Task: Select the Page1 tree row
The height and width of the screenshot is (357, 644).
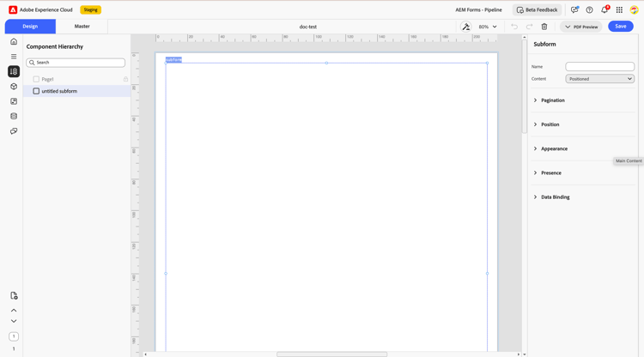Action: click(76, 79)
